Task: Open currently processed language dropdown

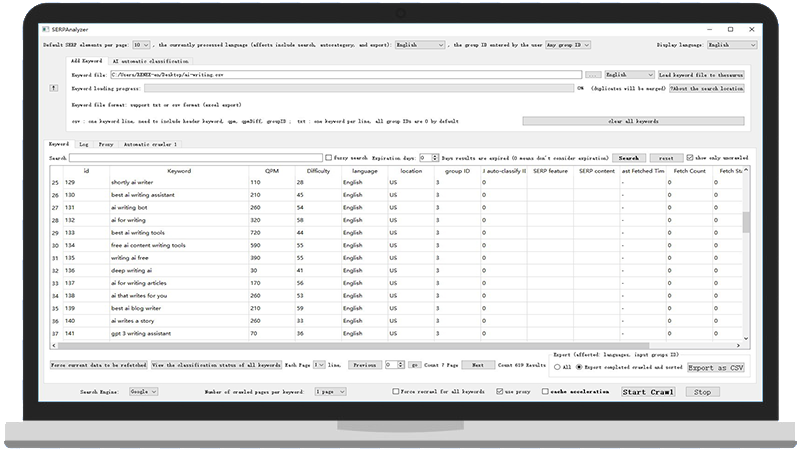Action: point(420,45)
